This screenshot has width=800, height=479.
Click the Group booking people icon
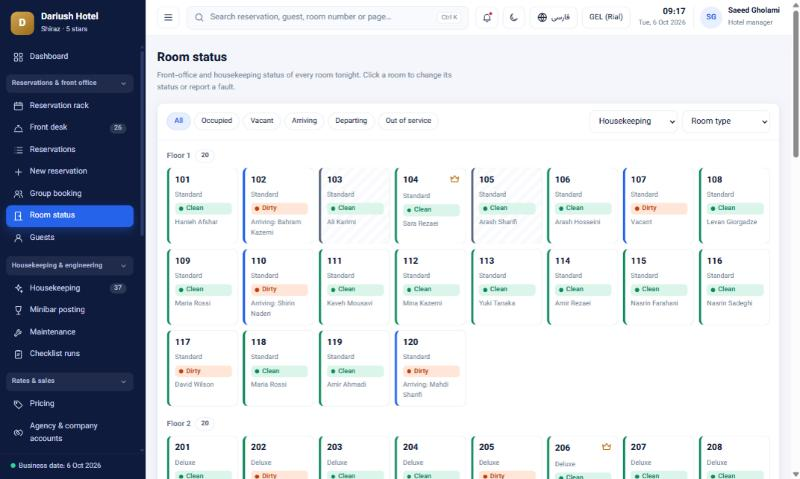click(x=18, y=193)
